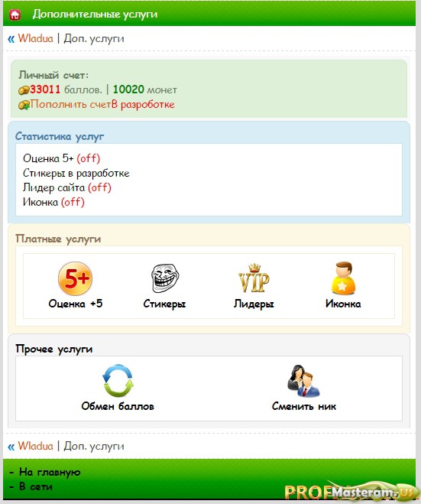Open the На главную footer link
This screenshot has height=504, width=421.
tap(50, 472)
